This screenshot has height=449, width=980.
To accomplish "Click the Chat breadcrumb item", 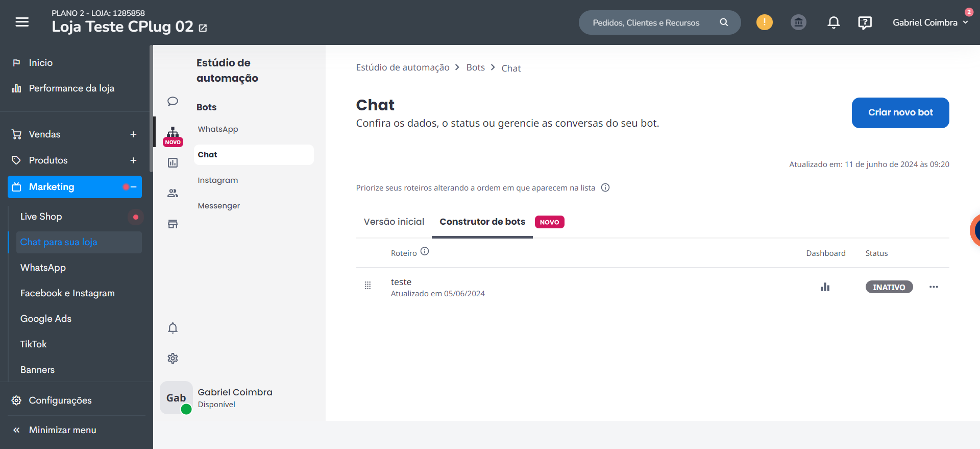I will [511, 68].
